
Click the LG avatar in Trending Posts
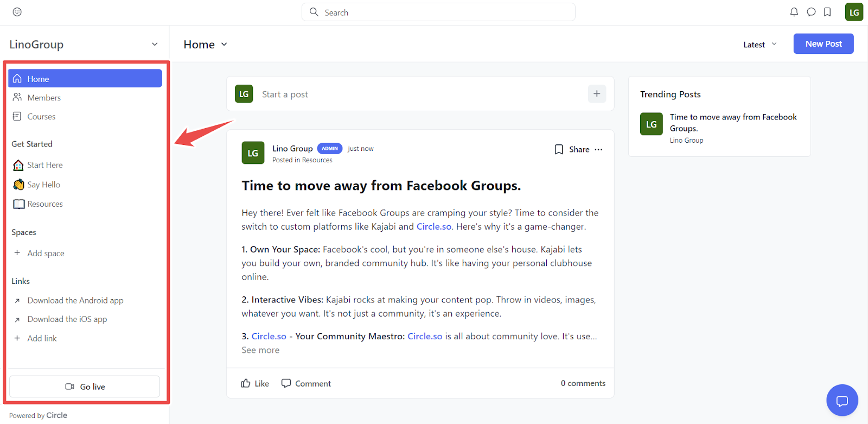[652, 124]
